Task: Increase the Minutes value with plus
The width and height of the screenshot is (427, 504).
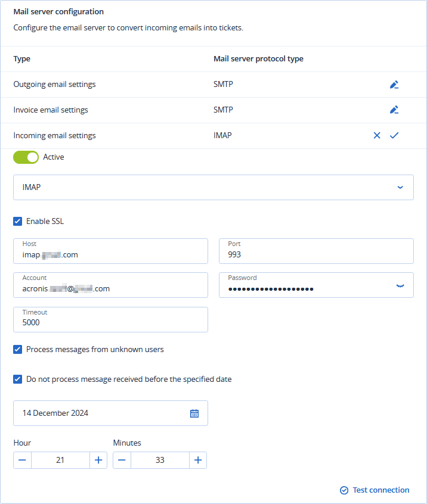Action: coord(198,460)
